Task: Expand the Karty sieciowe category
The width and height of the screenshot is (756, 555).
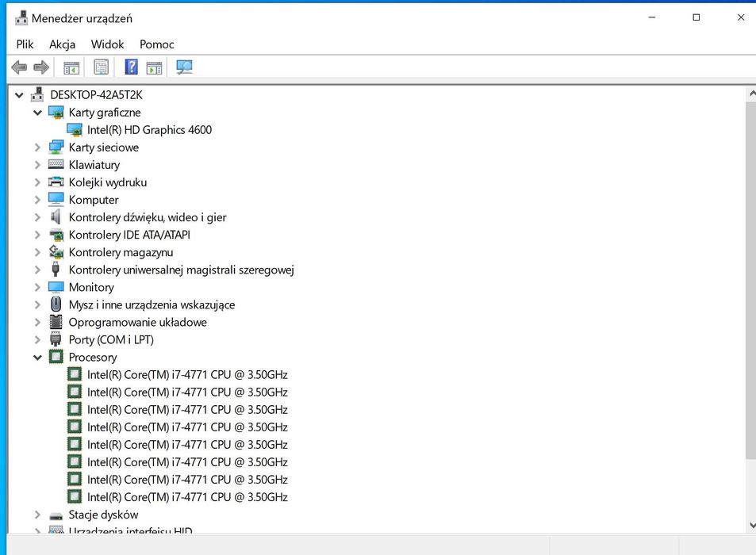Action: [37, 147]
